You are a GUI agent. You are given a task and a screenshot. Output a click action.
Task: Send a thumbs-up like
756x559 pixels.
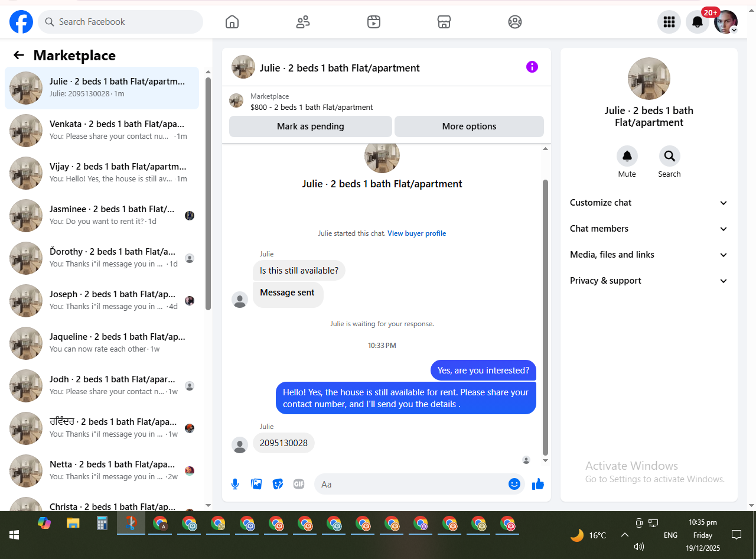point(538,484)
